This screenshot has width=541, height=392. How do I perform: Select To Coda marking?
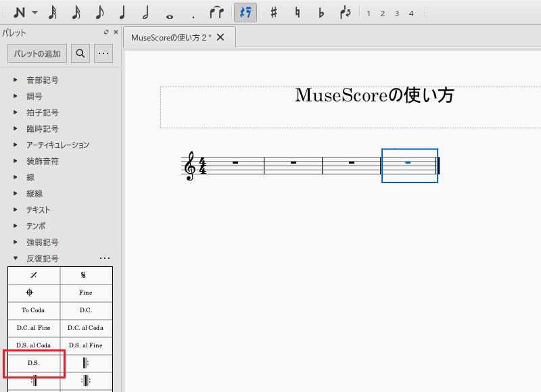click(34, 310)
